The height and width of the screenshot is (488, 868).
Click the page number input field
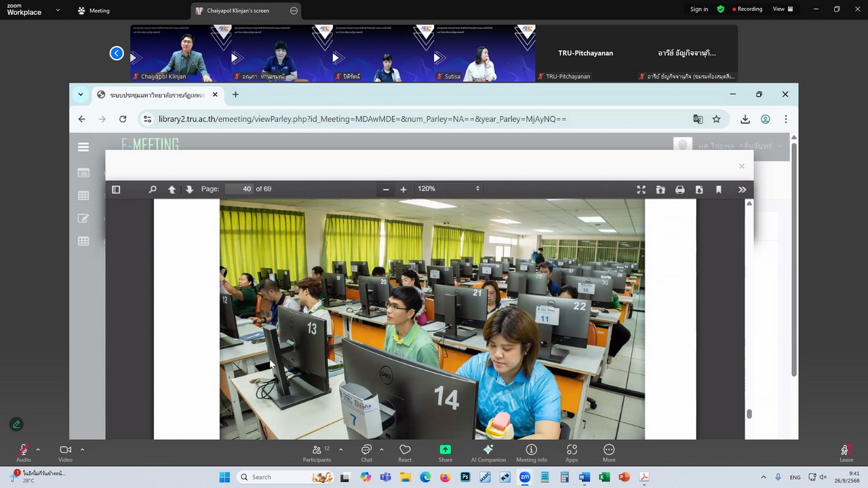coord(239,189)
